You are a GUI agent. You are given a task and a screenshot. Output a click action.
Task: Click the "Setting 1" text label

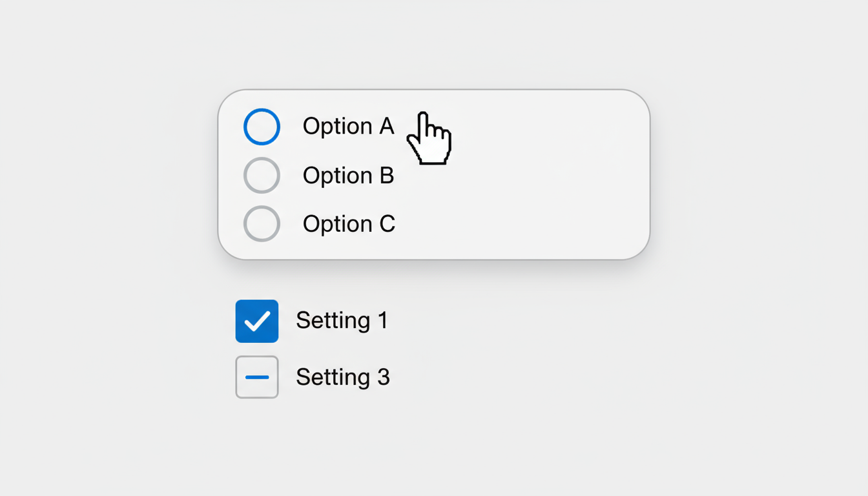[342, 320]
